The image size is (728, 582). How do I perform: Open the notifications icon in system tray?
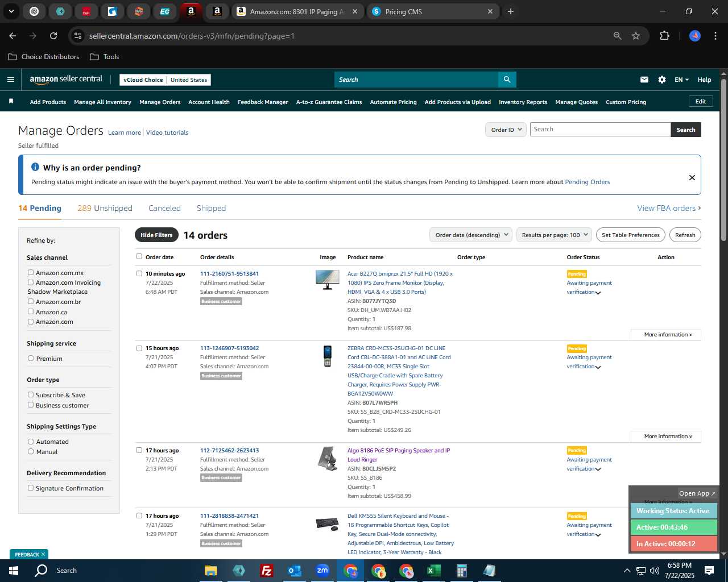coord(709,571)
